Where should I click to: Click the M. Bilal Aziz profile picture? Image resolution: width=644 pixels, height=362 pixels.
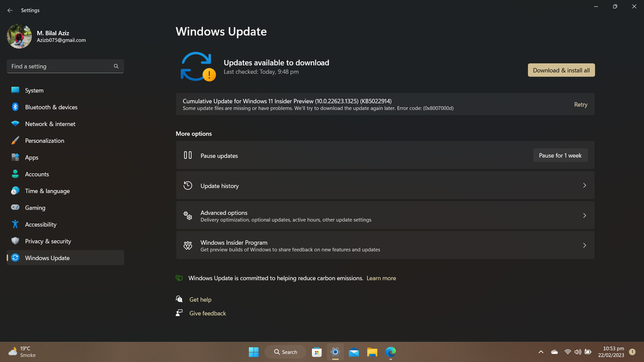(x=19, y=36)
